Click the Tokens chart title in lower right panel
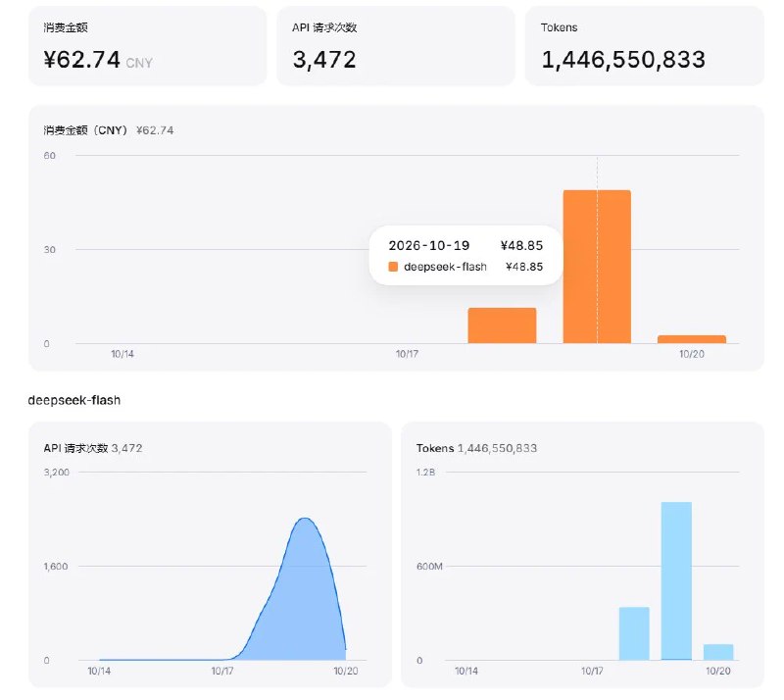This screenshot has height=700, width=784. click(435, 448)
